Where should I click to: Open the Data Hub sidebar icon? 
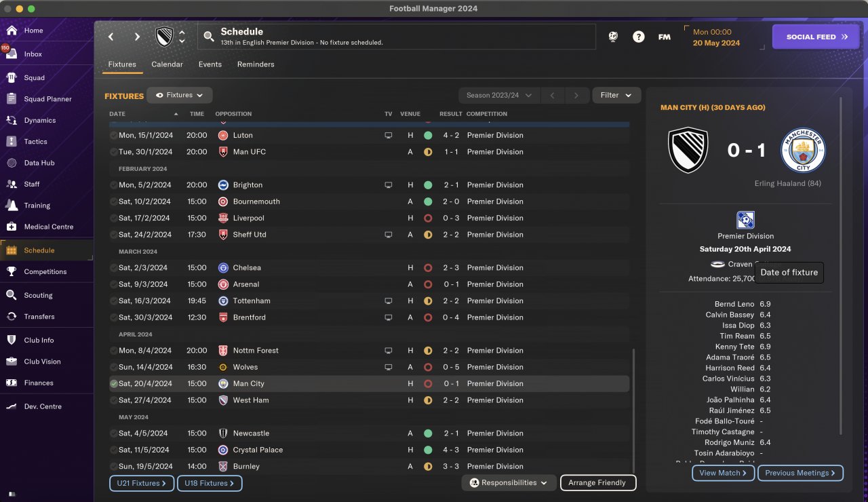tap(12, 163)
